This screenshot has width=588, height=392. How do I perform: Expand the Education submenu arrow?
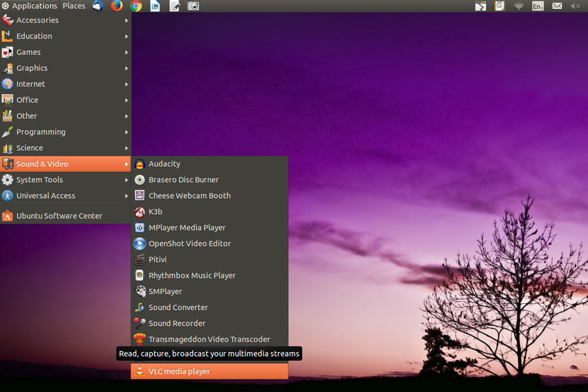click(127, 37)
